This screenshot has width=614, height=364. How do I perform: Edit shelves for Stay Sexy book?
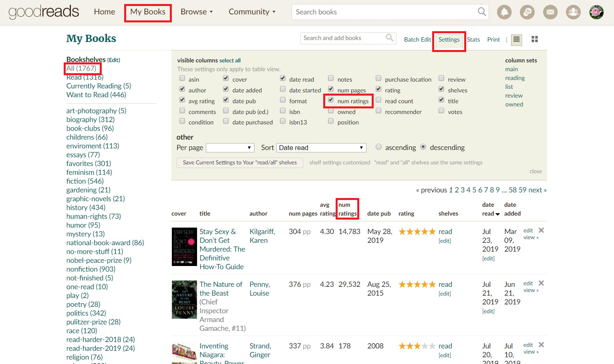click(x=445, y=241)
